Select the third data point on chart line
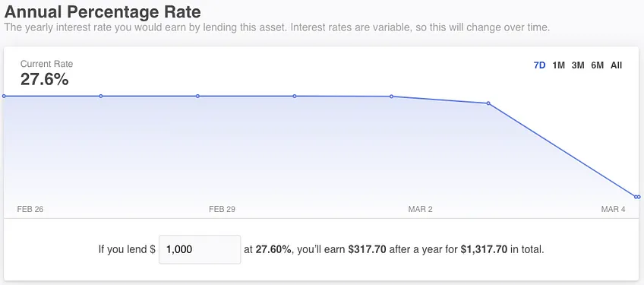This screenshot has height=285, width=644. pos(197,96)
